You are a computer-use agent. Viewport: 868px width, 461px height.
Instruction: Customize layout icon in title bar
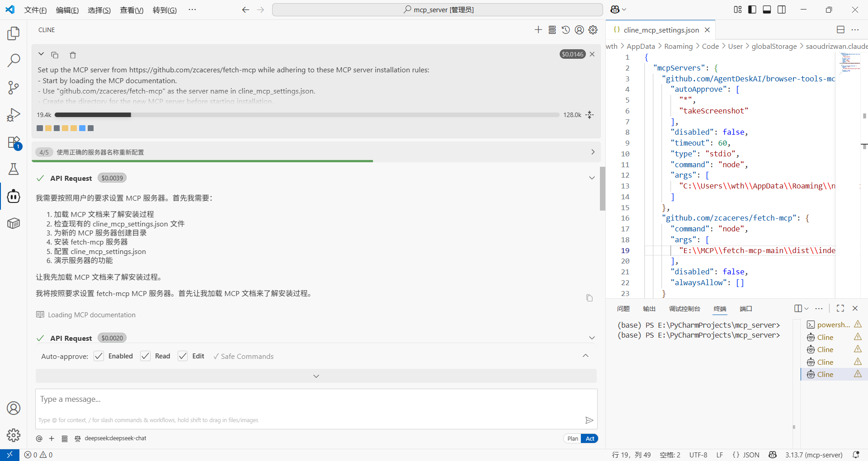(738, 9)
